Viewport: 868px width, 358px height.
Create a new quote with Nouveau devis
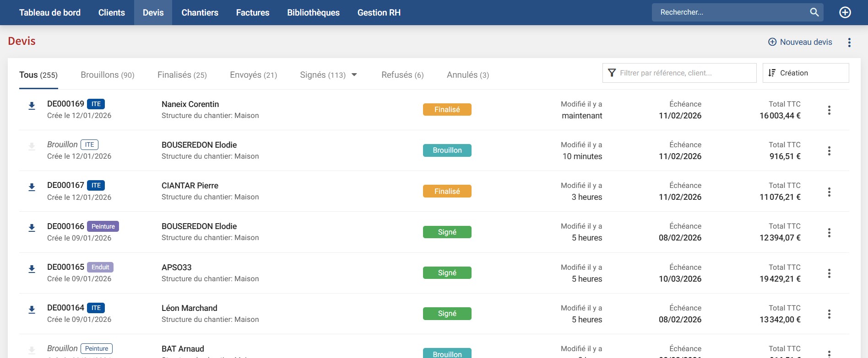coord(800,42)
